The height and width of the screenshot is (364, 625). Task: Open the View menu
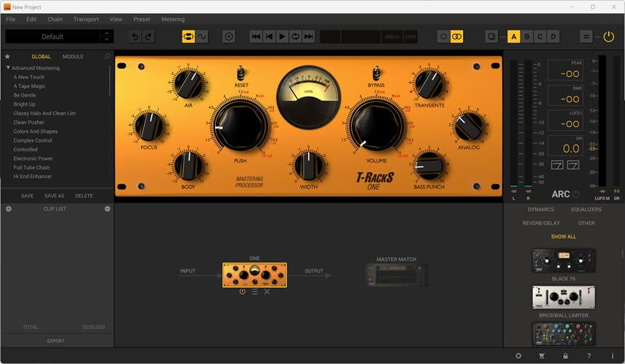[116, 19]
